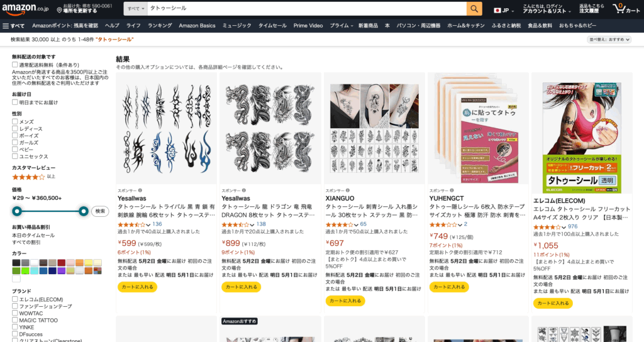Click 検索 price filter button
The width and height of the screenshot is (644, 342).
(100, 211)
